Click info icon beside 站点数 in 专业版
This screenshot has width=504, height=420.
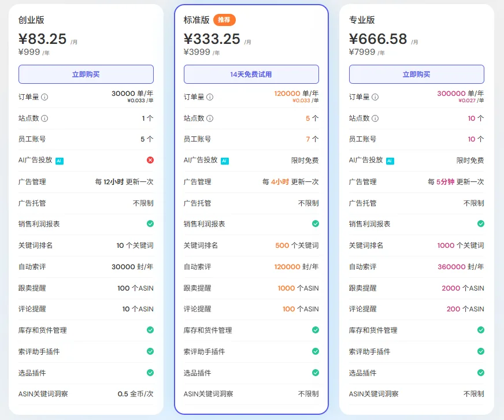point(375,118)
